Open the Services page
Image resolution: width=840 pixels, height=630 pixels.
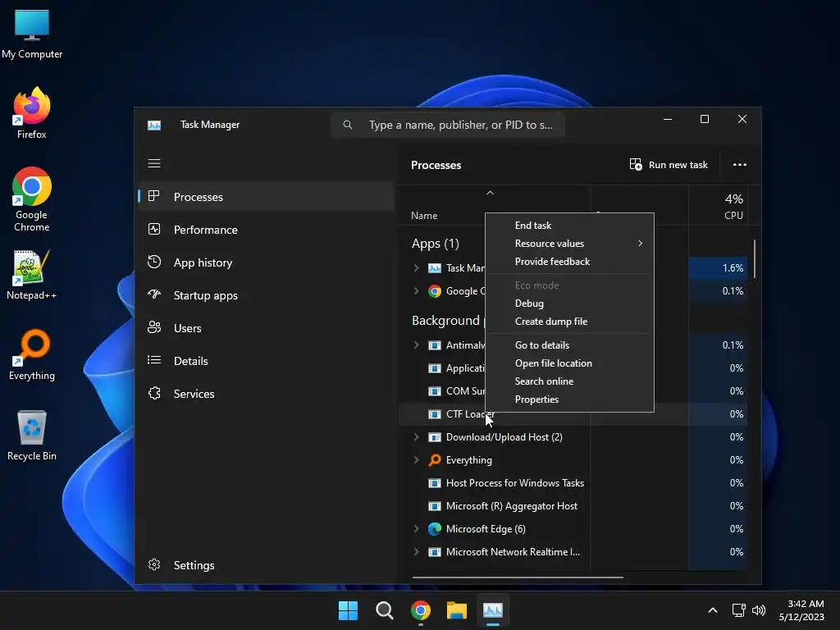click(x=194, y=394)
